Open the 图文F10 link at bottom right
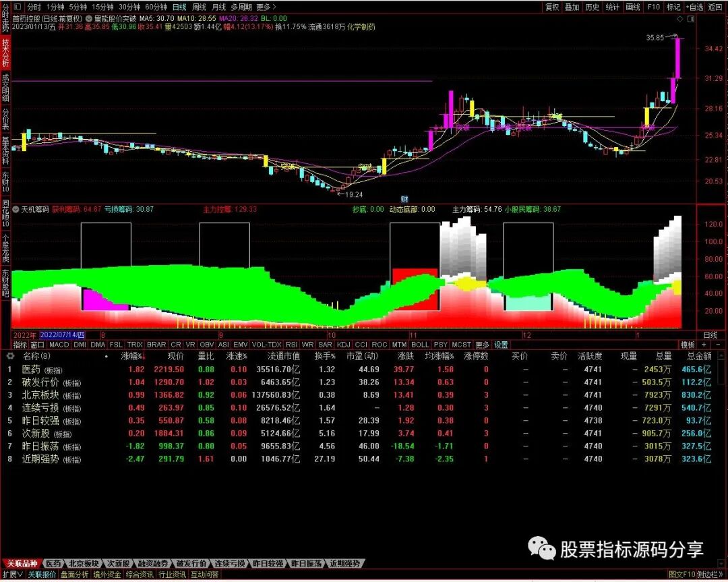Screen dimensions: 728x582 coord(682,575)
